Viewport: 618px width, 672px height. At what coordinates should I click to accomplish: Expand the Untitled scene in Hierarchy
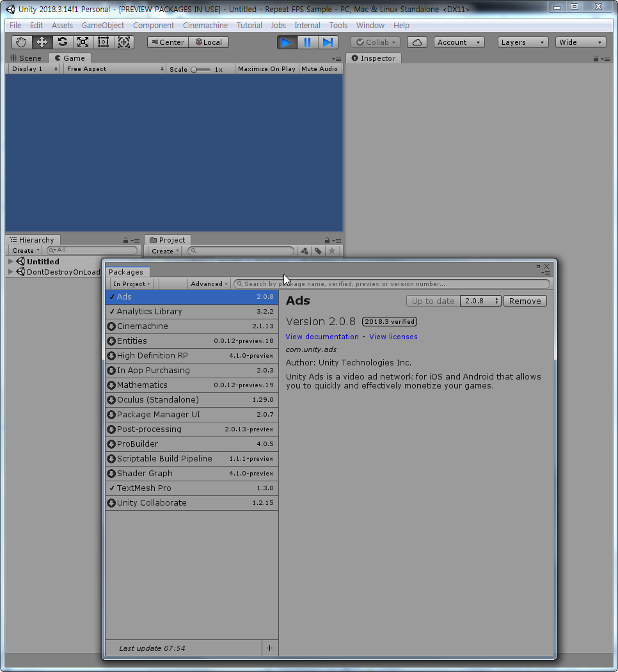pyautogui.click(x=11, y=261)
